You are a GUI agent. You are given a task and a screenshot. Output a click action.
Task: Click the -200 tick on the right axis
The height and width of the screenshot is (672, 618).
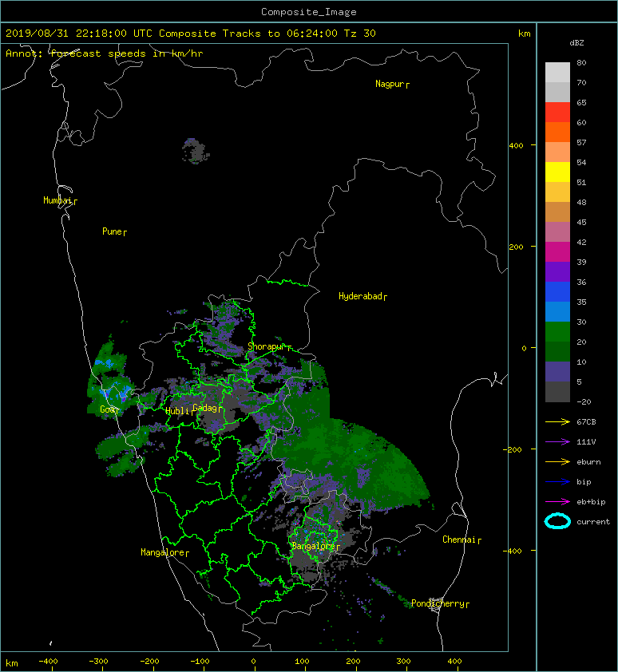(x=513, y=449)
